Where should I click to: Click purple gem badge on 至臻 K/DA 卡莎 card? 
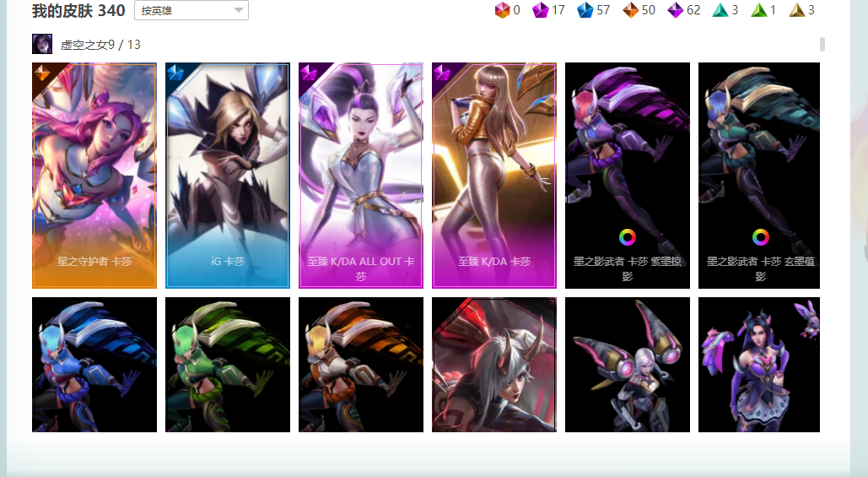pyautogui.click(x=442, y=73)
